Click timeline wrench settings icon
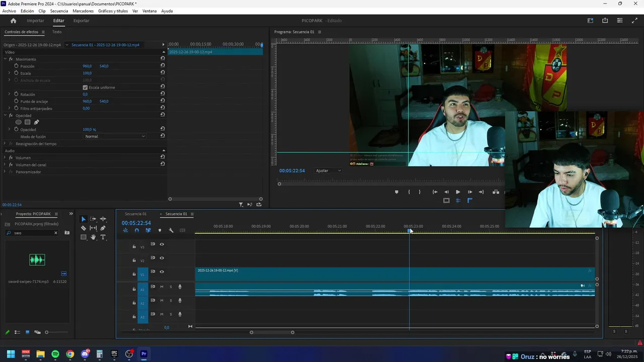The image size is (644, 362). [171, 230]
